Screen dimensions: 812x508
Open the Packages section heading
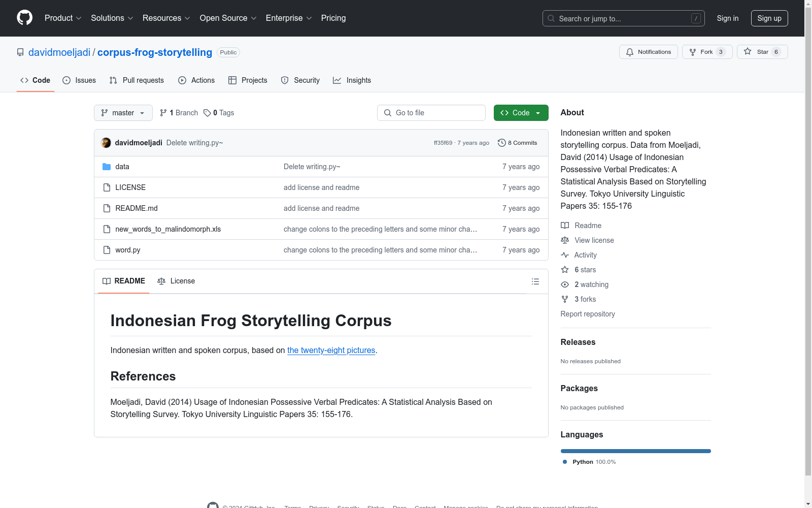pos(579,388)
